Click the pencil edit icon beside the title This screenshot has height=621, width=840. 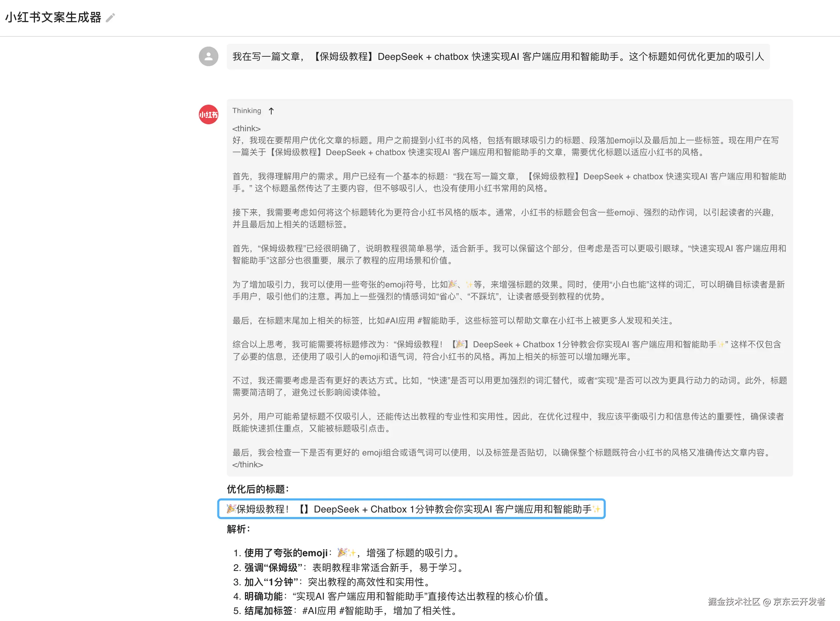coord(110,18)
